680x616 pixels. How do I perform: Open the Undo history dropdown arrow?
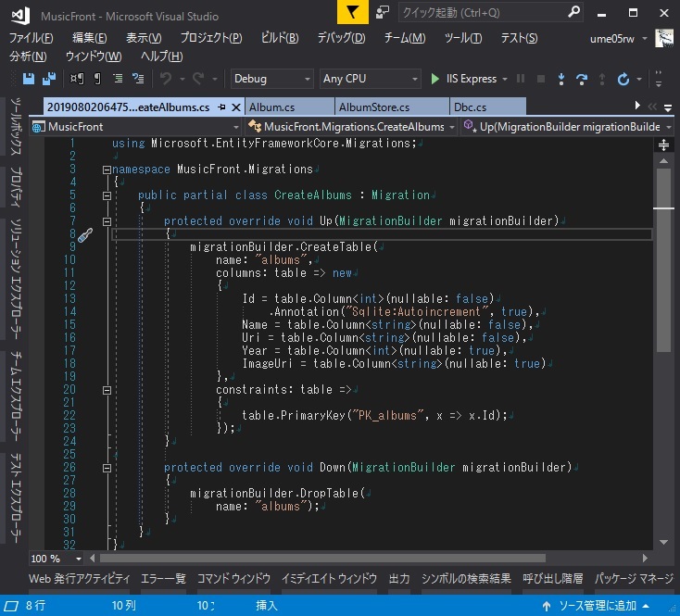click(183, 79)
